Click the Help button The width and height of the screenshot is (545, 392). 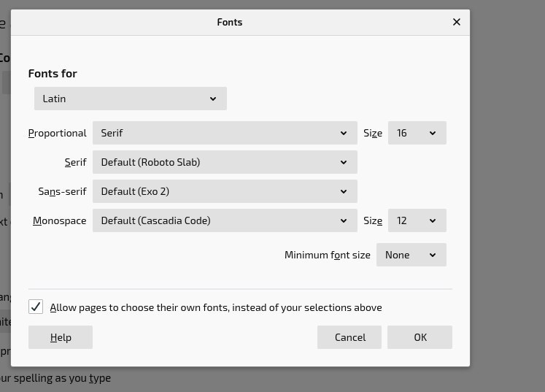click(61, 337)
